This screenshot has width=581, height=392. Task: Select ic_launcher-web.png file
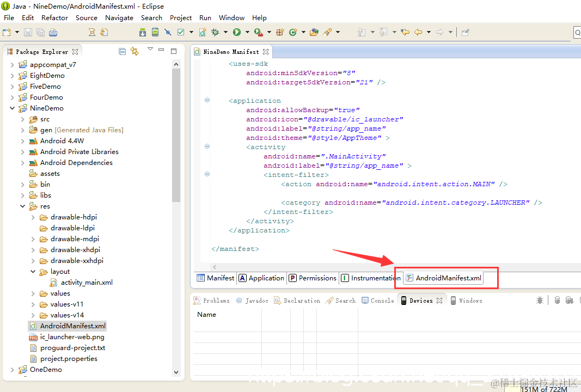coord(66,337)
